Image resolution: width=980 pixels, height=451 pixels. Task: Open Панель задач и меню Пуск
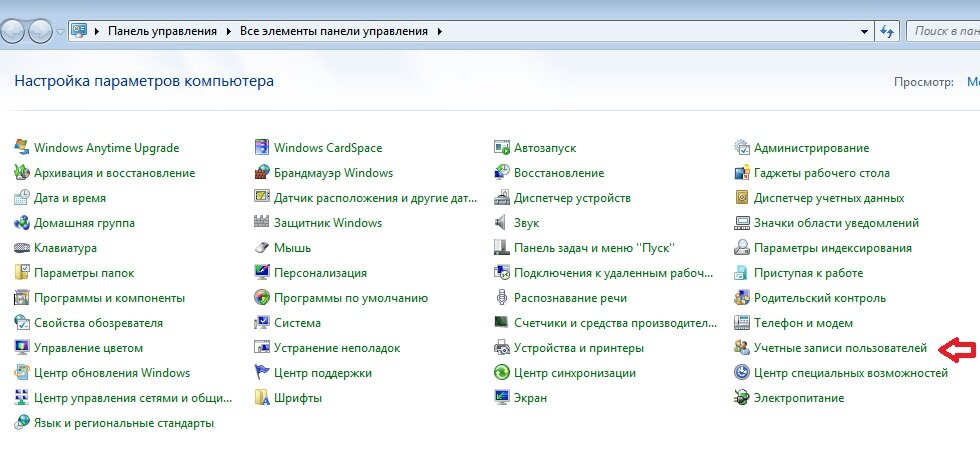point(594,248)
